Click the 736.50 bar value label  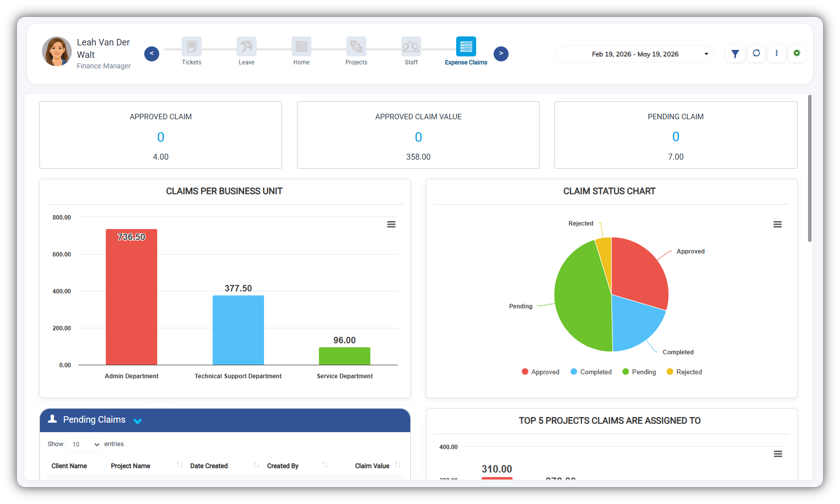coord(131,237)
